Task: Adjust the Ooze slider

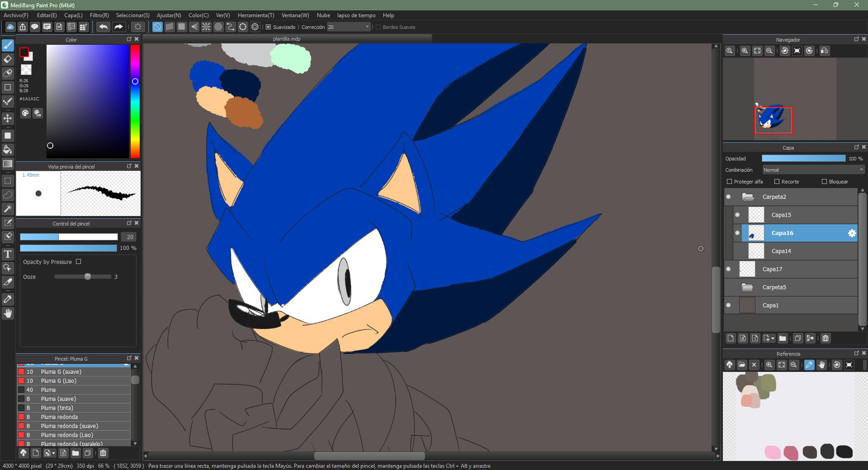Action: pyautogui.click(x=83, y=277)
